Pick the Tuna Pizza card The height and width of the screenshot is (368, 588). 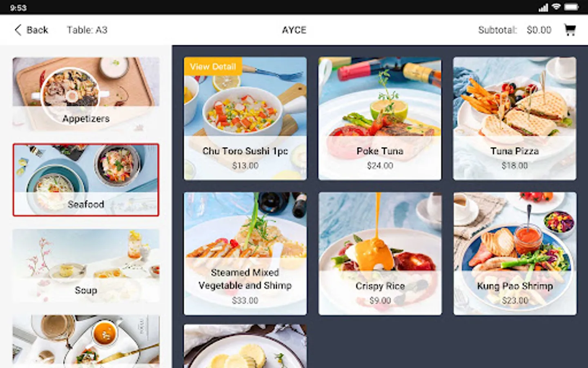pos(514,119)
